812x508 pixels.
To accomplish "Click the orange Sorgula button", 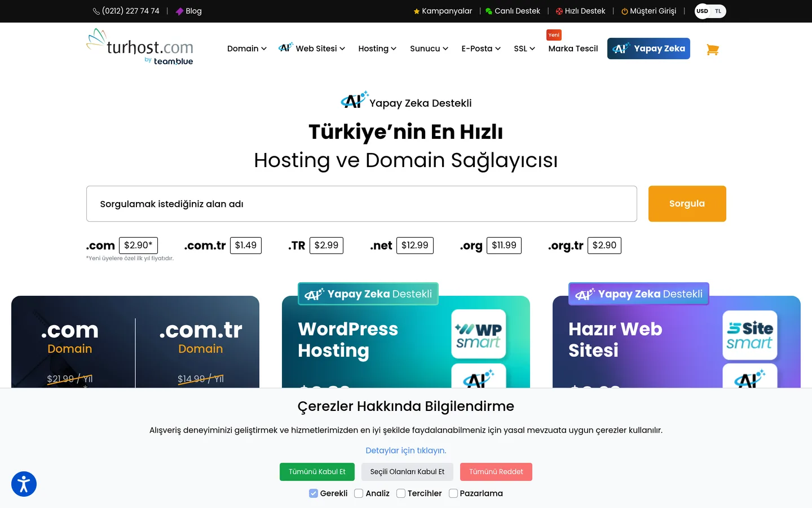I will click(x=687, y=204).
